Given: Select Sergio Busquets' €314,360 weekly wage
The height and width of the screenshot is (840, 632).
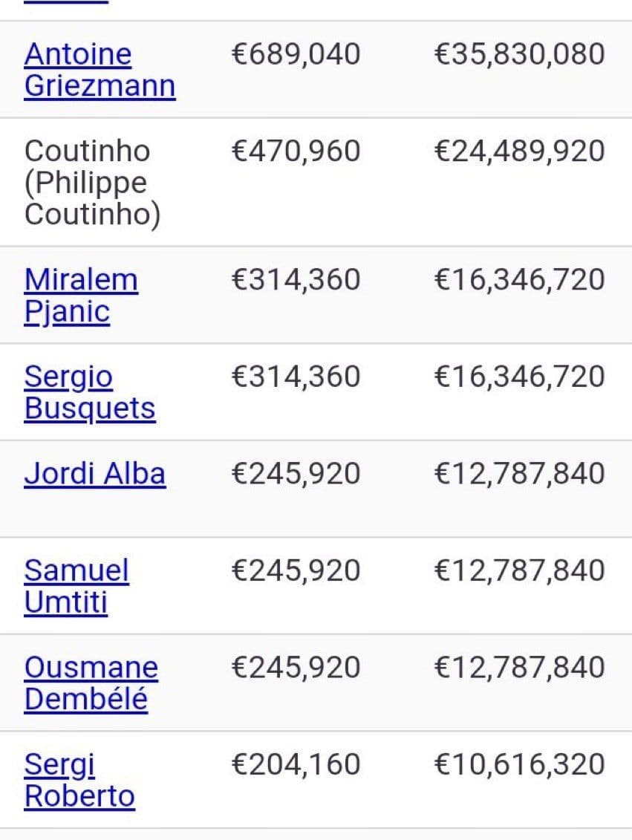Looking at the screenshot, I should point(296,377).
